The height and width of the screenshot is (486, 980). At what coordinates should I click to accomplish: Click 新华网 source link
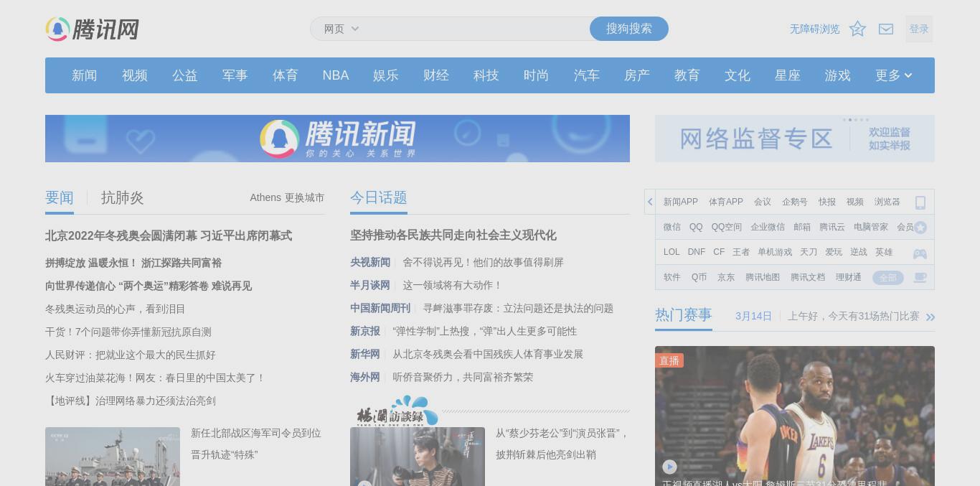[365, 354]
